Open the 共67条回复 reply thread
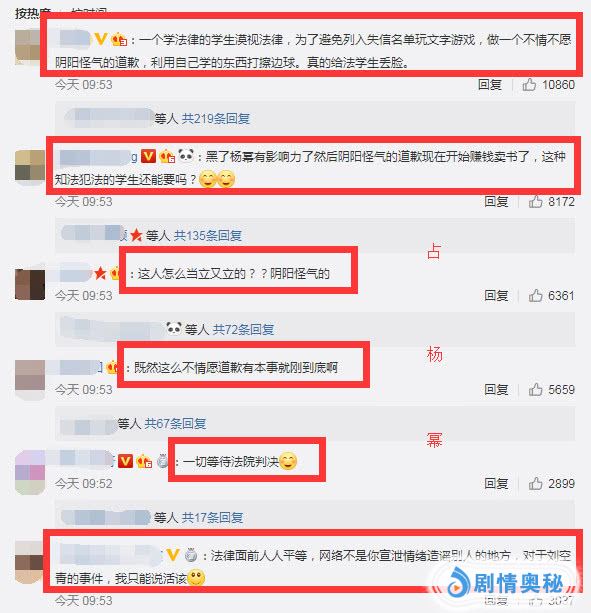The height and width of the screenshot is (613, 591). click(175, 423)
